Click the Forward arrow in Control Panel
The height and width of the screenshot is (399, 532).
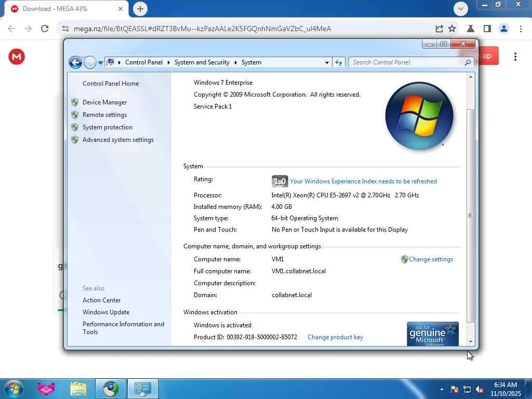tap(90, 62)
